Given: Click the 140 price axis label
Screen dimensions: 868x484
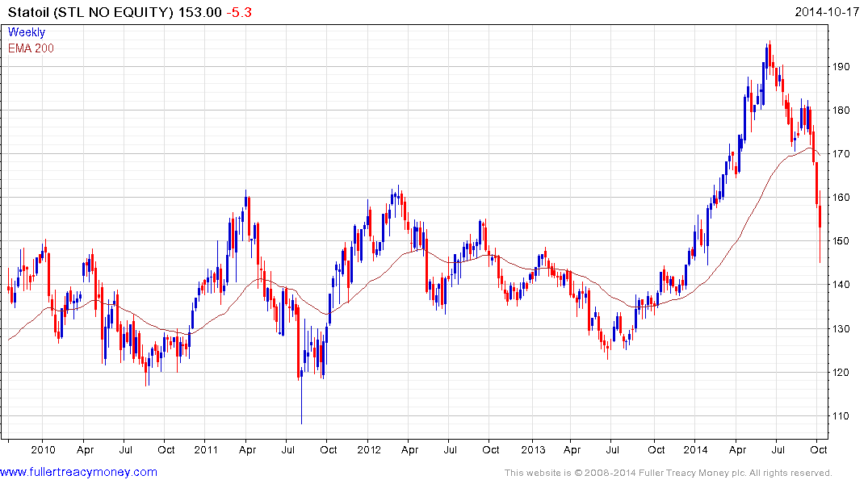Looking at the screenshot, I should [841, 285].
